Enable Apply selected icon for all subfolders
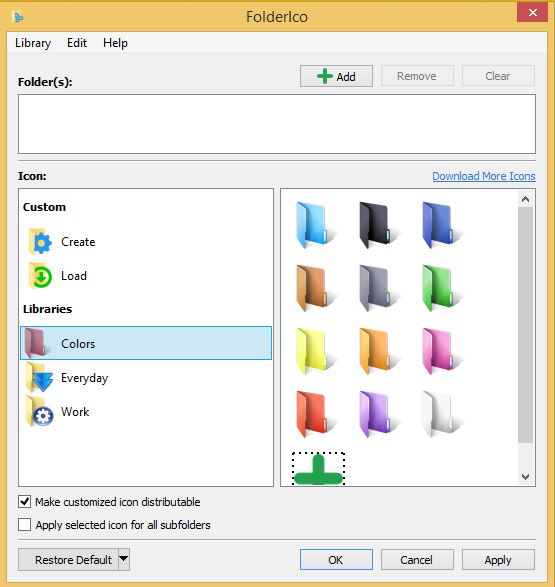Image resolution: width=555 pixels, height=587 pixels. coord(25,524)
